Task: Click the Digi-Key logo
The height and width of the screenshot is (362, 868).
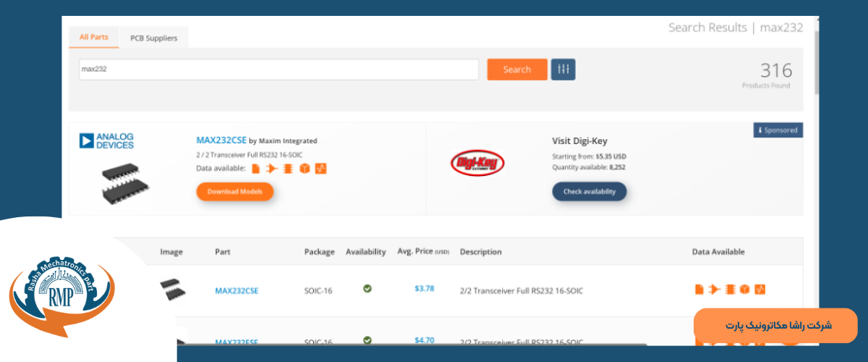Action: tap(477, 163)
